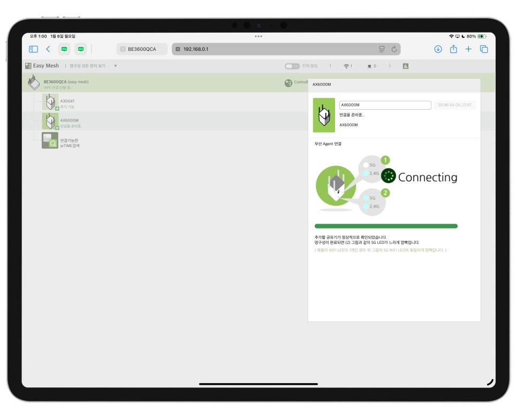This screenshot has width=517, height=420.
Task: Open the first green pinned tab
Action: (64, 49)
